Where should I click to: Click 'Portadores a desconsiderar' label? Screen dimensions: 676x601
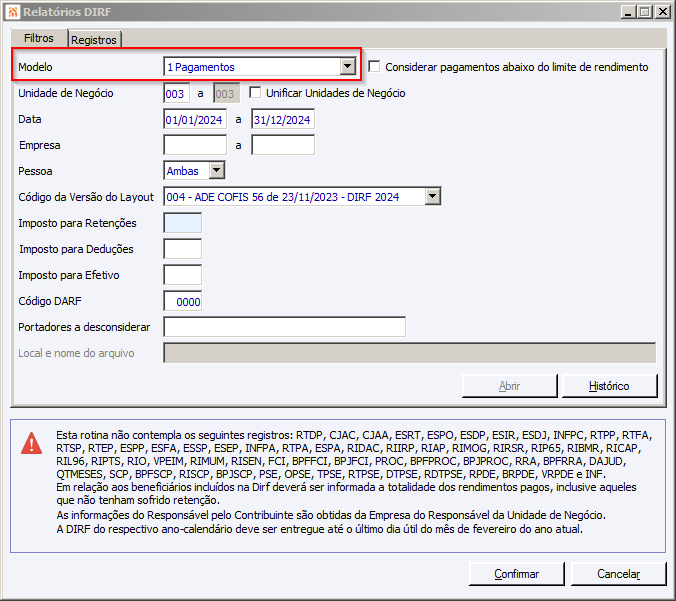84,327
